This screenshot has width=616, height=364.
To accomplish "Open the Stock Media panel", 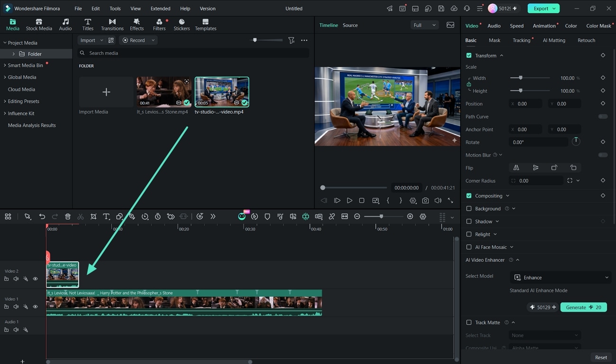I will point(39,25).
